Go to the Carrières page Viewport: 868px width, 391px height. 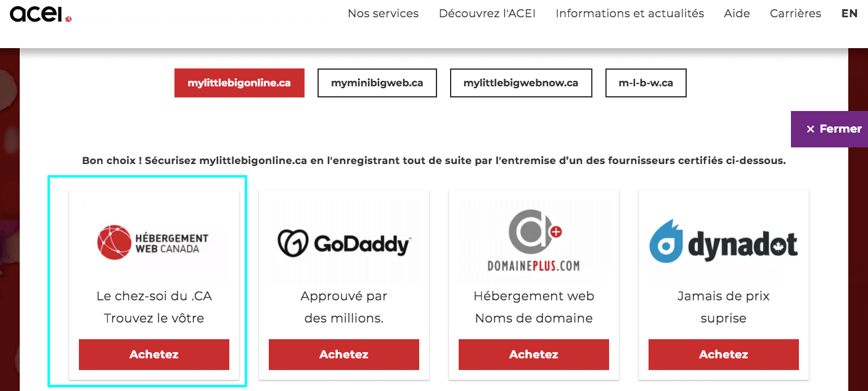[x=795, y=14]
